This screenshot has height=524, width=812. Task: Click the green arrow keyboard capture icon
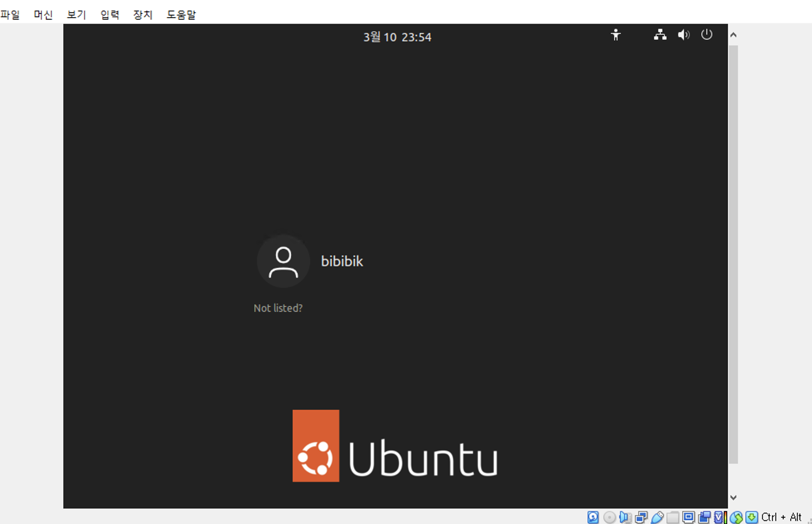pyautogui.click(x=751, y=517)
